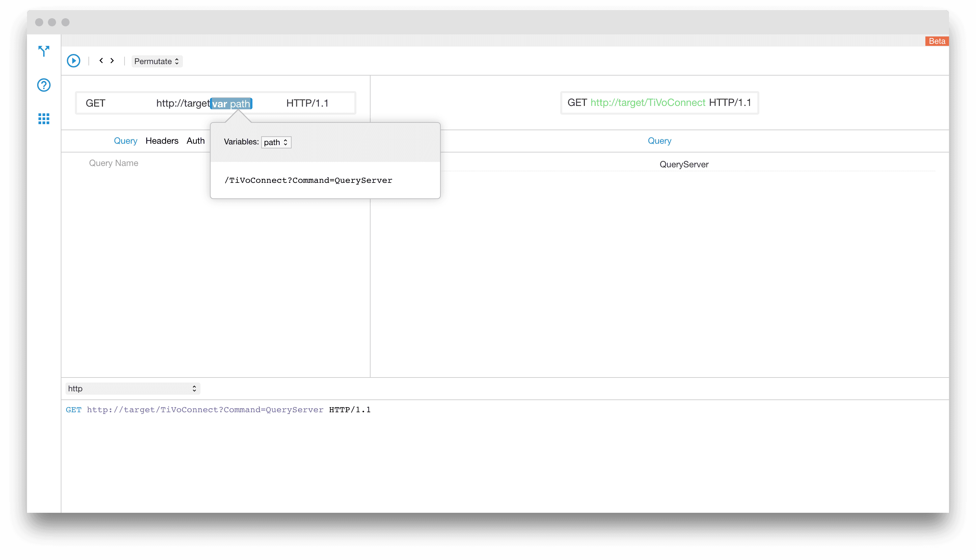The image size is (976, 560).
Task: Open the green http://target/TiVoConnect link
Action: pos(648,103)
